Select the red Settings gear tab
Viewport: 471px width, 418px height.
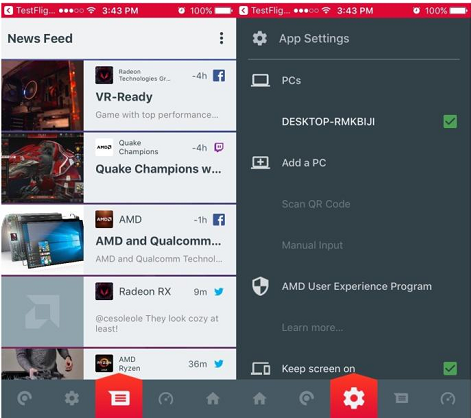[354, 397]
